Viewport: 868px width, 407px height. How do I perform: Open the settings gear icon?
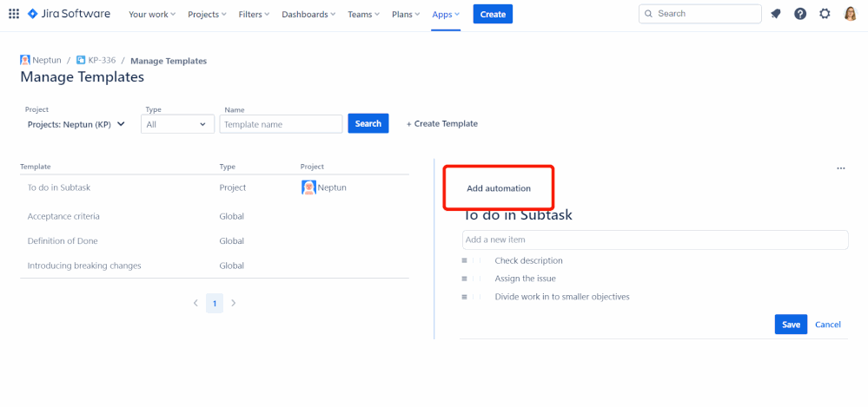pos(825,14)
